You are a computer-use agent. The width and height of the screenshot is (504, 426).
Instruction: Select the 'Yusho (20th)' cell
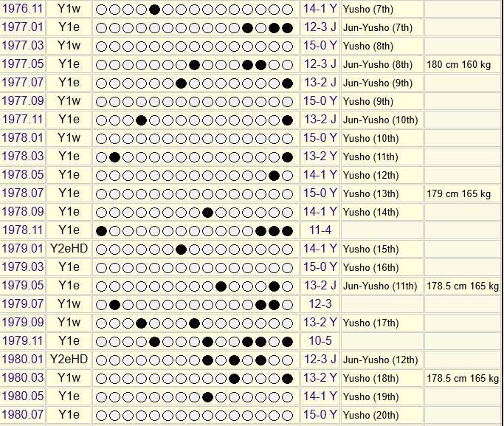[382, 415]
